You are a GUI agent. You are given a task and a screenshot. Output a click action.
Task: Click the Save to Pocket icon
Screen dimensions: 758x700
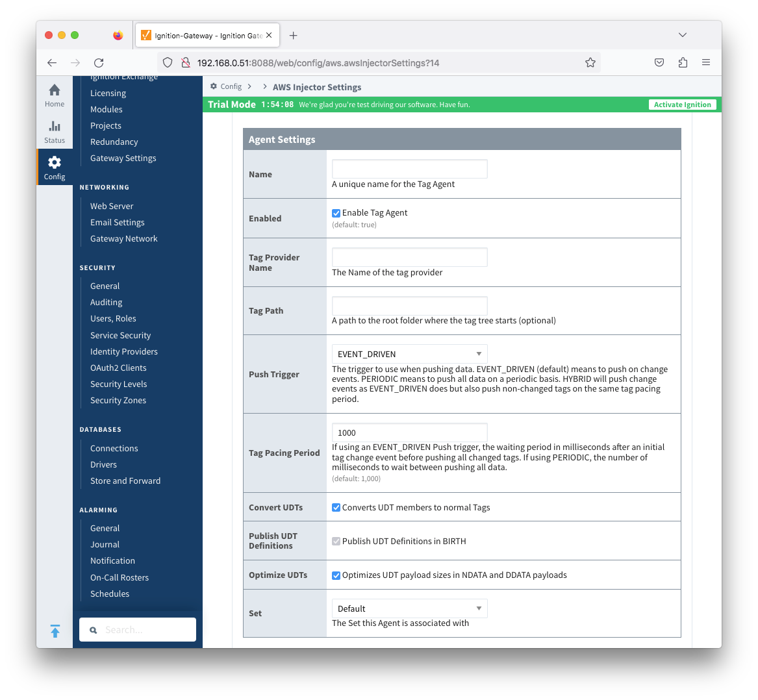click(659, 63)
